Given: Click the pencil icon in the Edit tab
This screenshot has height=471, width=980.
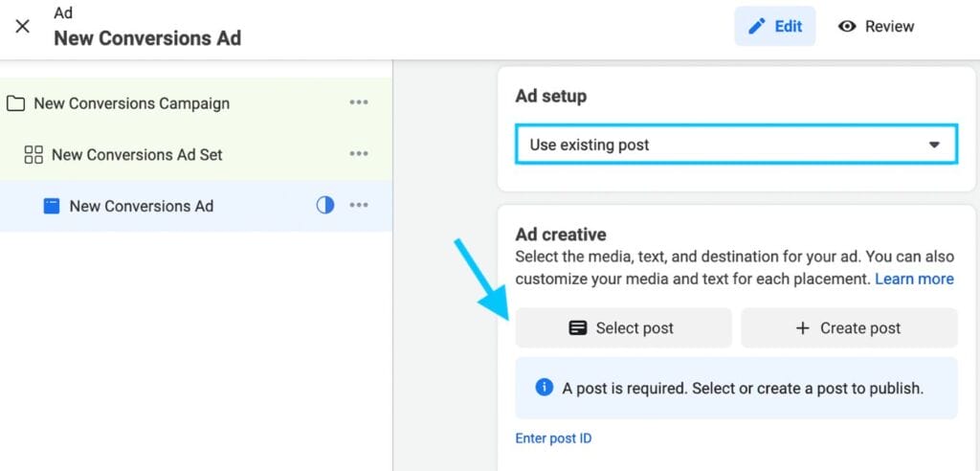Looking at the screenshot, I should (756, 26).
